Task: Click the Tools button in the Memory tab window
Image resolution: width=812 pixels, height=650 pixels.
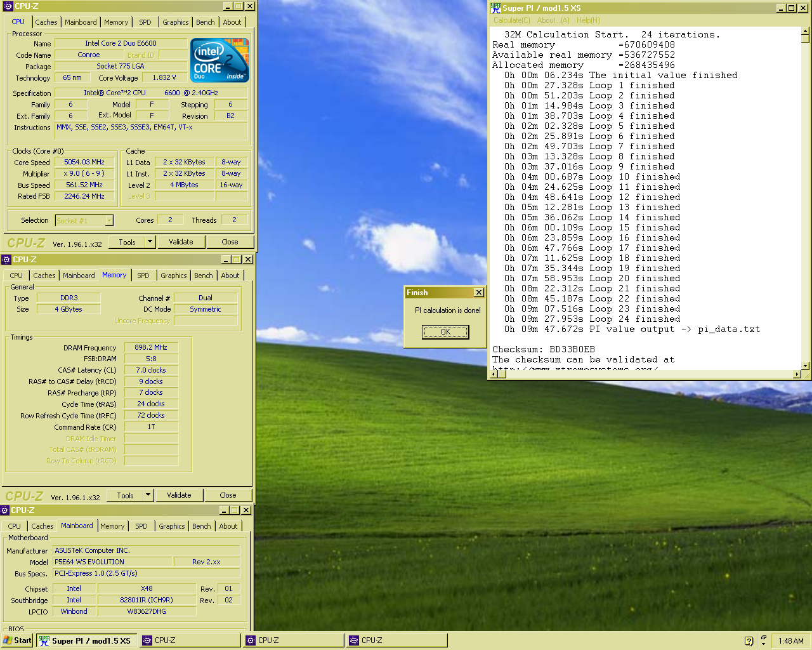Action: tap(125, 495)
